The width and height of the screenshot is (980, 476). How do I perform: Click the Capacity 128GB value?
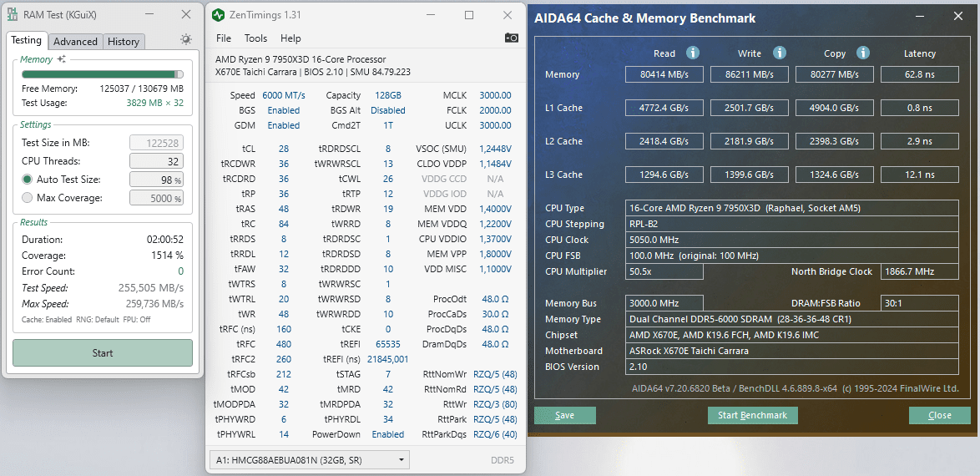(x=388, y=96)
